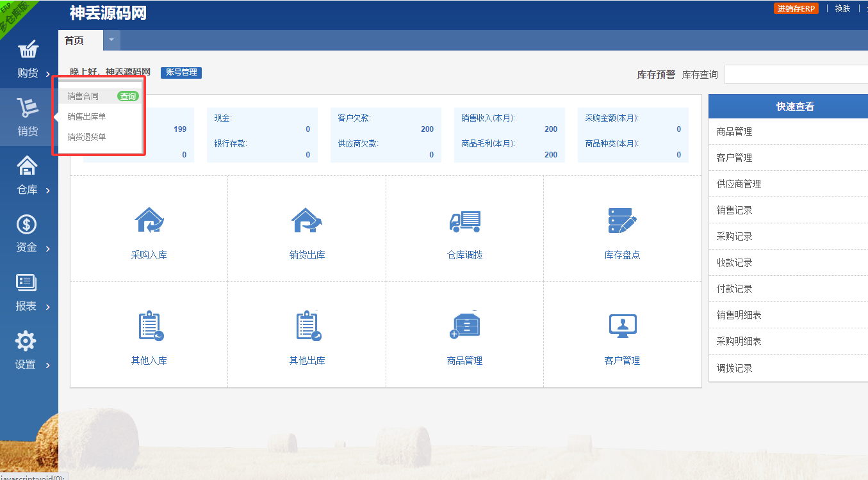
Task: Select 销售出库单 from the flyout menu
Action: tap(86, 116)
